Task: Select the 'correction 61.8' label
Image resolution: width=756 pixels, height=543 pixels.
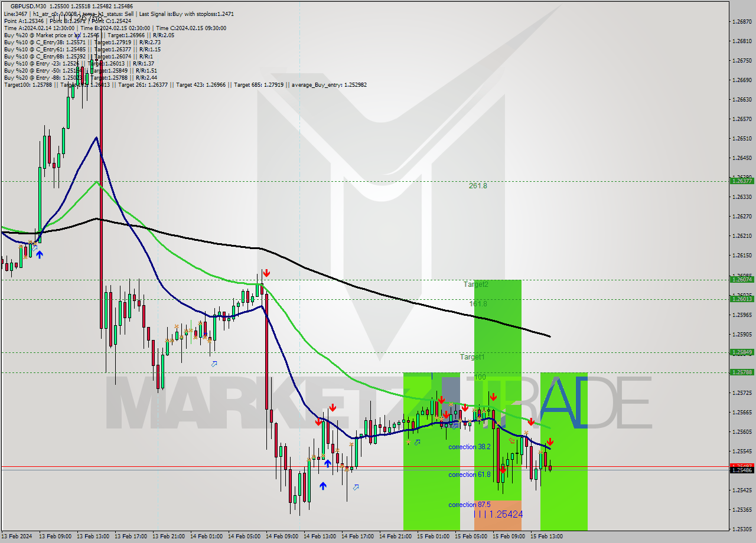Action: (x=470, y=475)
